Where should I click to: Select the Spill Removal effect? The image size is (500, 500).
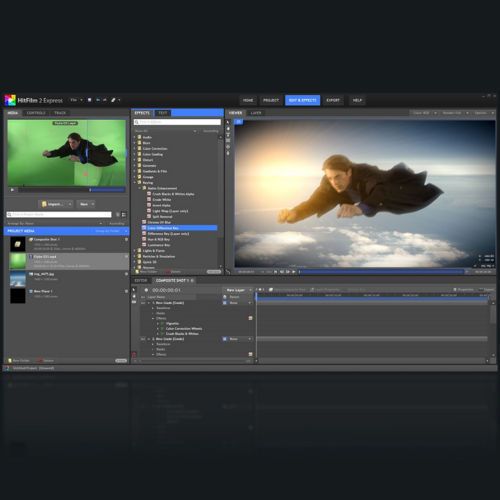pyautogui.click(x=162, y=217)
